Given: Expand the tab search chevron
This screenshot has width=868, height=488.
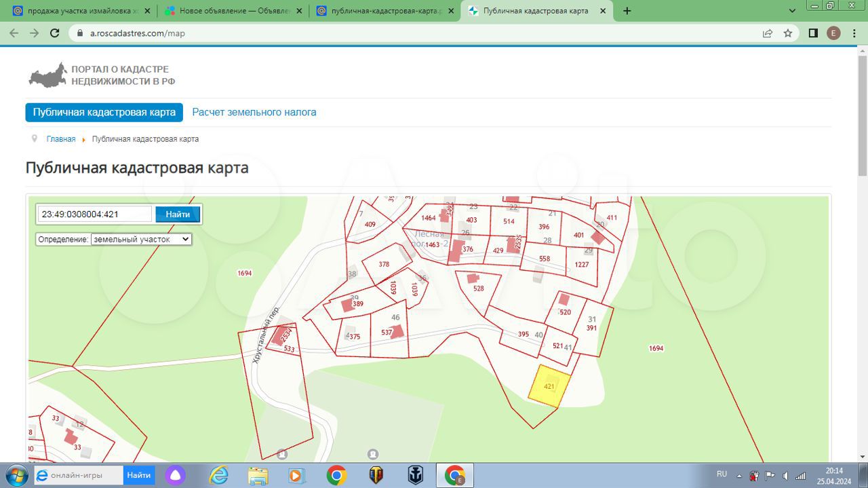Looking at the screenshot, I should point(792,11).
